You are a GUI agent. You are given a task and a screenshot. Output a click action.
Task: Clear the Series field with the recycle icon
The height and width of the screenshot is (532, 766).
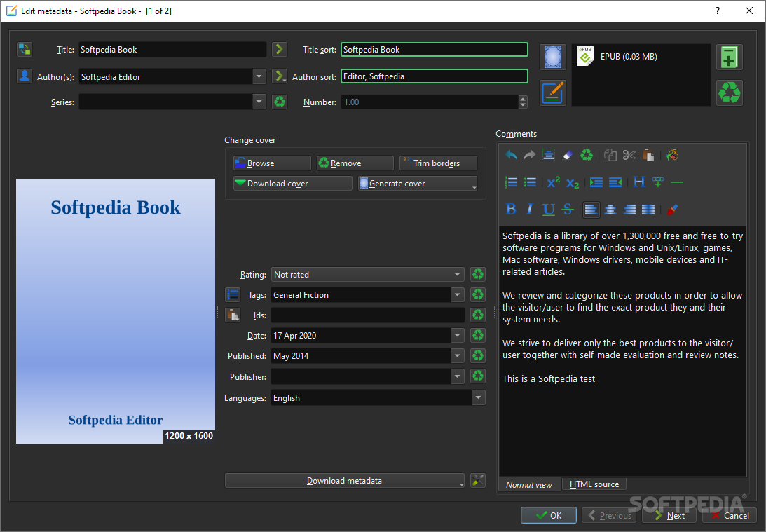tap(280, 102)
